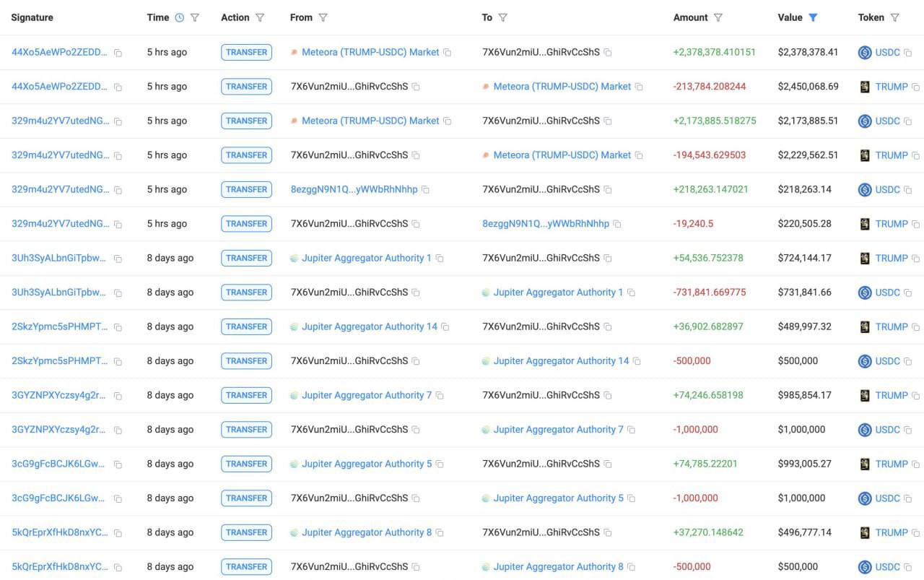Toggle the clock icon in Time header
This screenshot has width=924, height=580.
point(180,17)
